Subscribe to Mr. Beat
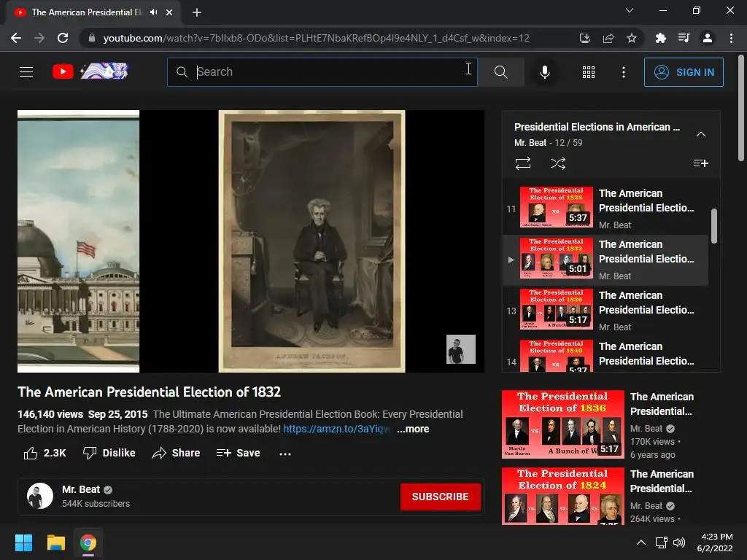Viewport: 747px width, 560px height. tap(440, 497)
